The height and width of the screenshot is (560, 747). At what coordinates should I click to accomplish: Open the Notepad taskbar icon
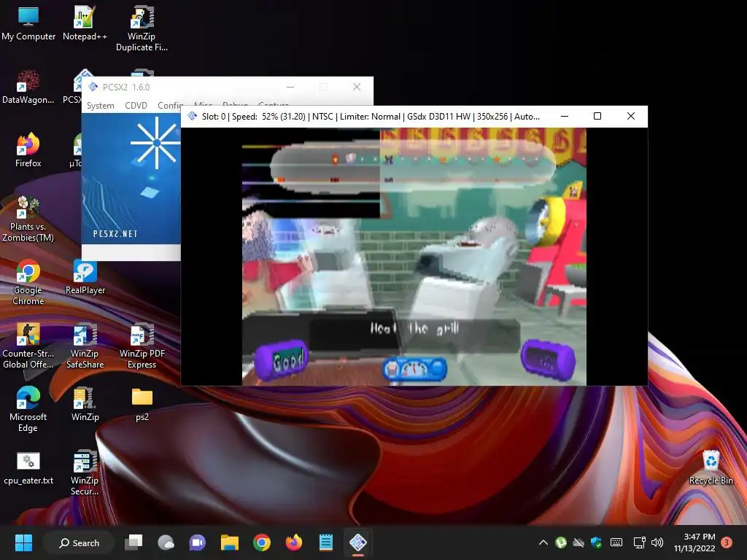(x=326, y=542)
